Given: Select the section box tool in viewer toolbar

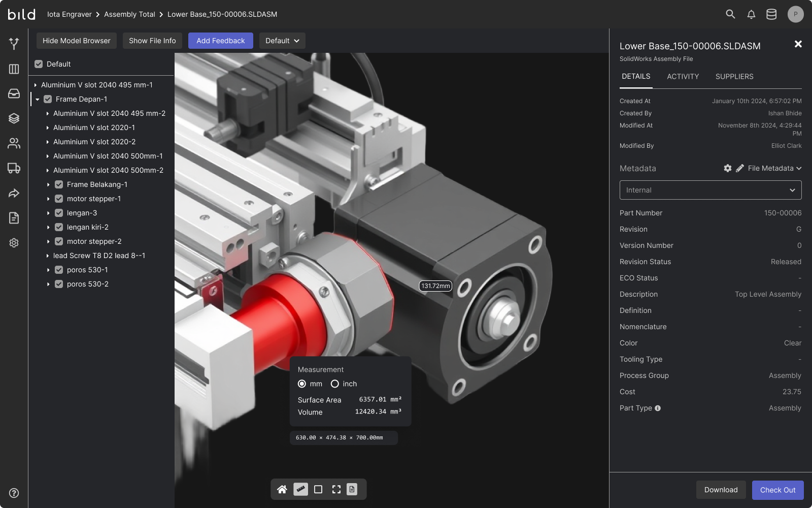Looking at the screenshot, I should point(318,489).
